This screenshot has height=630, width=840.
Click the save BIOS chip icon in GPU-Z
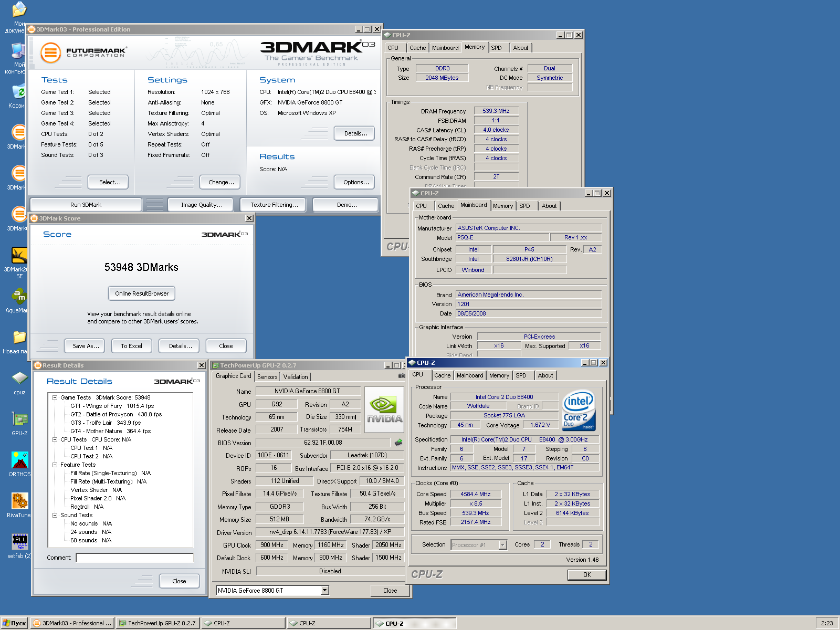point(398,443)
